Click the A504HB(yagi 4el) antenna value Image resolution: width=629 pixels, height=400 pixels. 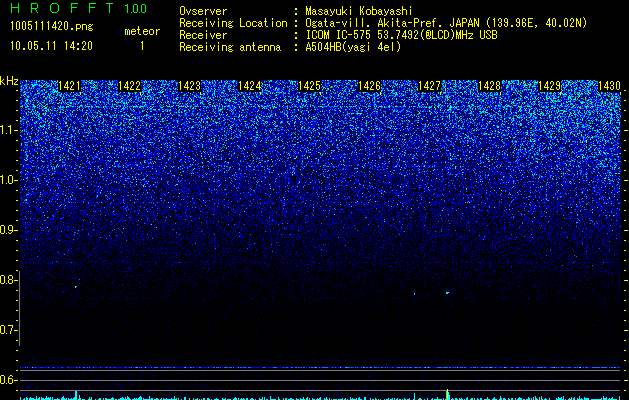(353, 47)
